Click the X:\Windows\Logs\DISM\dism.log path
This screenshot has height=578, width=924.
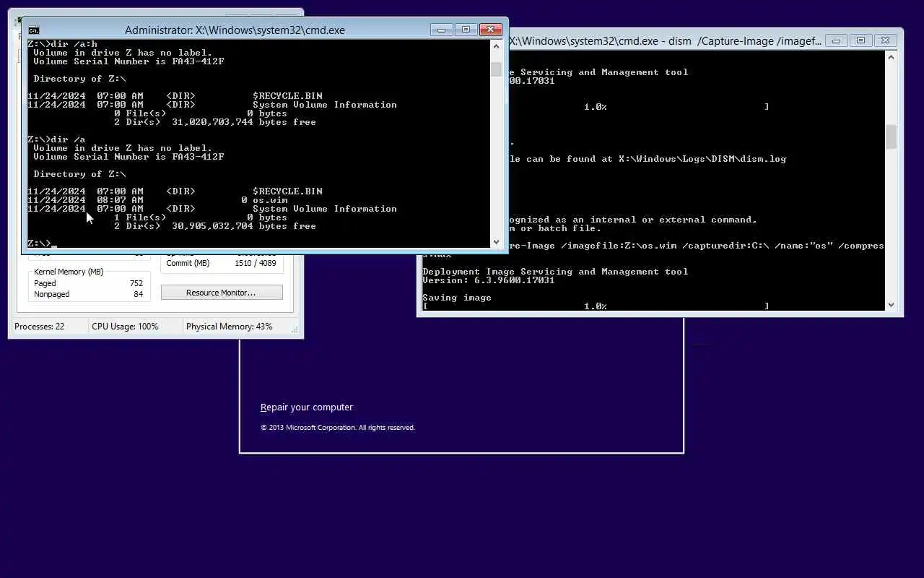point(702,159)
